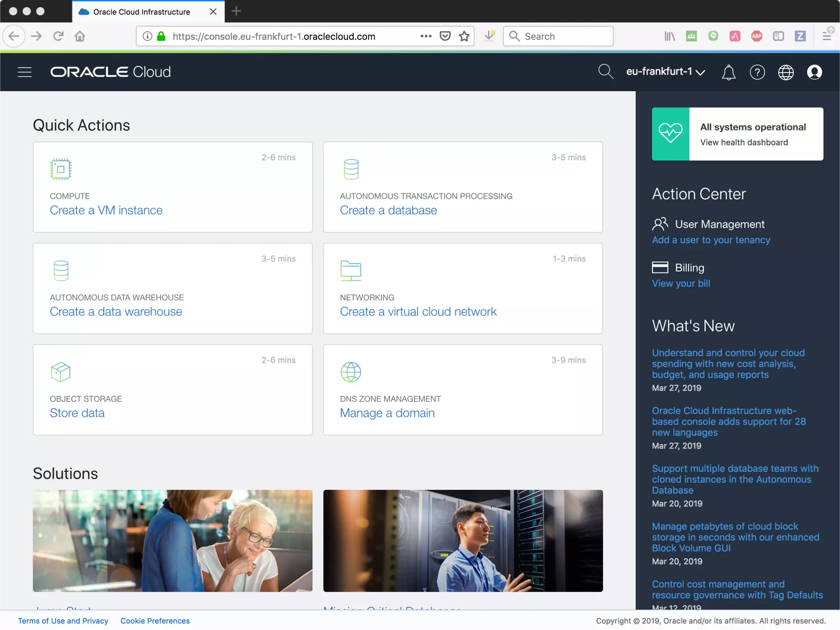Click the Object Storage cube icon

coord(61,372)
